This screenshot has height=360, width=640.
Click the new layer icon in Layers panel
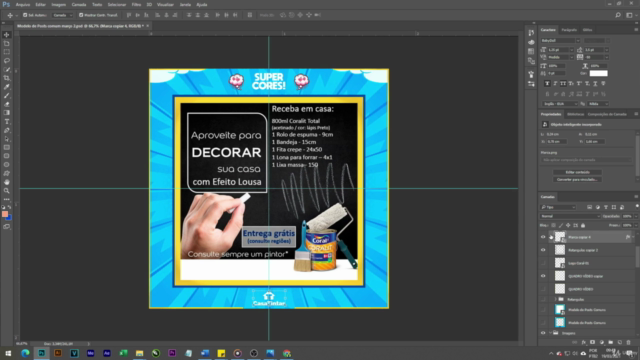tap(619, 342)
